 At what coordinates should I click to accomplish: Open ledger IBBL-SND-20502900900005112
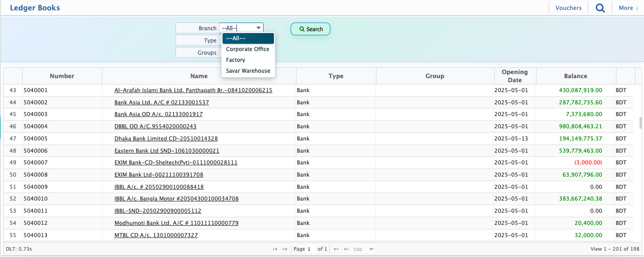point(158,211)
